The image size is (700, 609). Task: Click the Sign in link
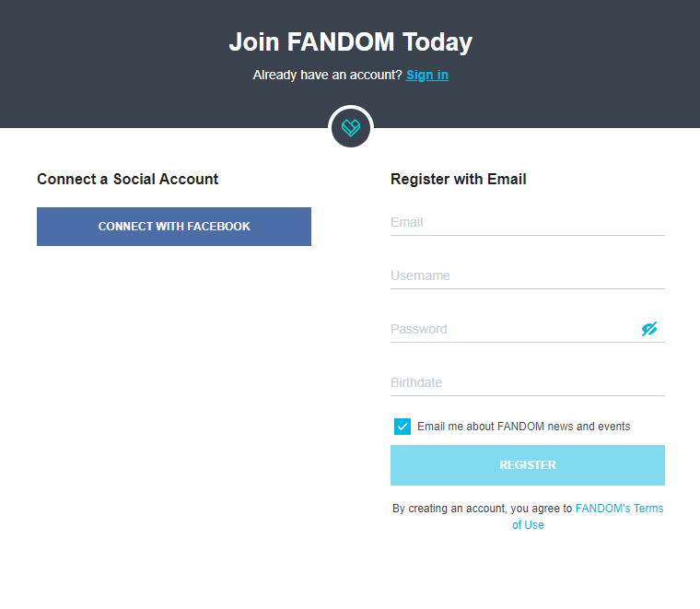click(427, 75)
